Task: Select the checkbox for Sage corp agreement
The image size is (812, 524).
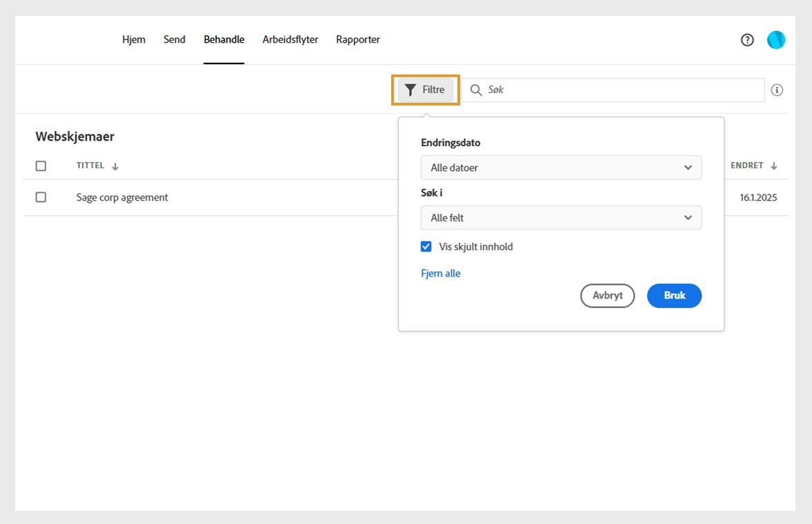Action: [41, 197]
